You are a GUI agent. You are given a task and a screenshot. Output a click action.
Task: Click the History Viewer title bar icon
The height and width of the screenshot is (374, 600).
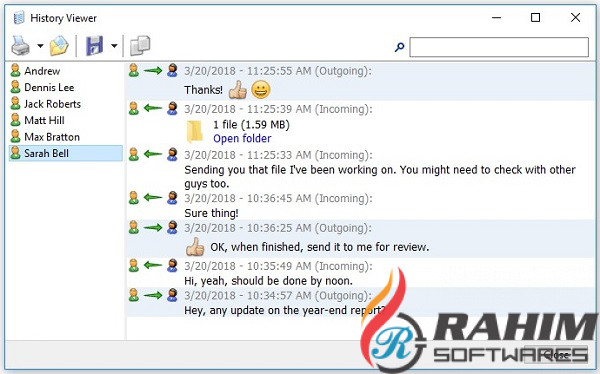click(18, 18)
